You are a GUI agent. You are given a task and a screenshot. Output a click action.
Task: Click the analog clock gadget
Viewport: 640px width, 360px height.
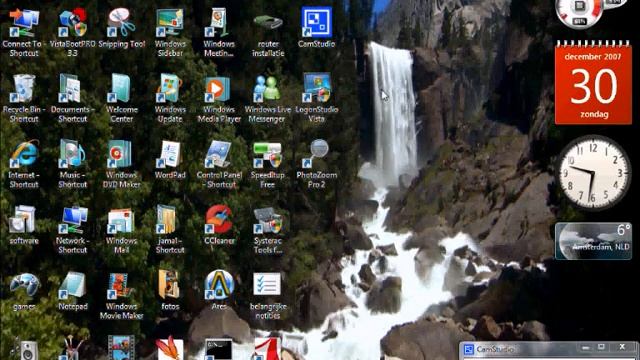(593, 173)
